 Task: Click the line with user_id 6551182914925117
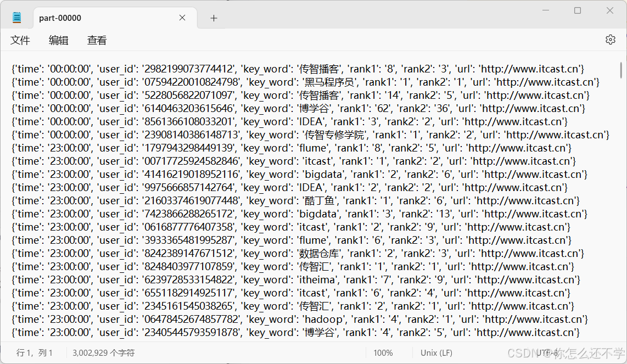pos(290,293)
